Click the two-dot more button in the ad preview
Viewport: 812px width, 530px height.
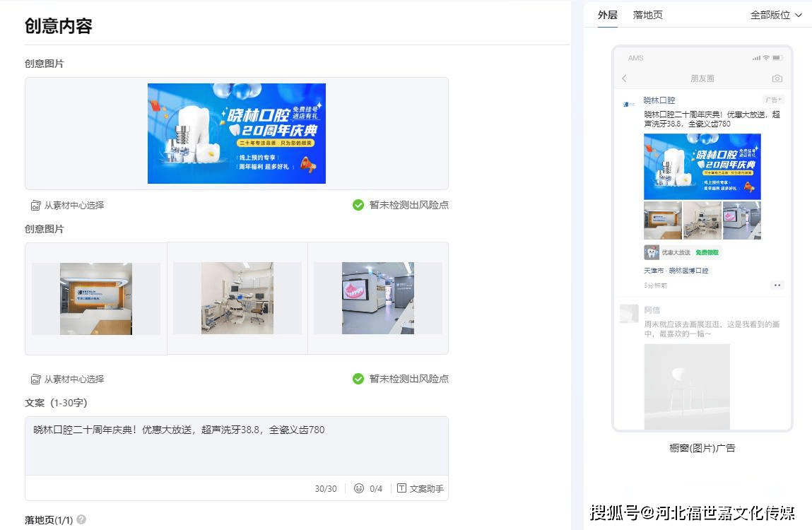coord(777,285)
